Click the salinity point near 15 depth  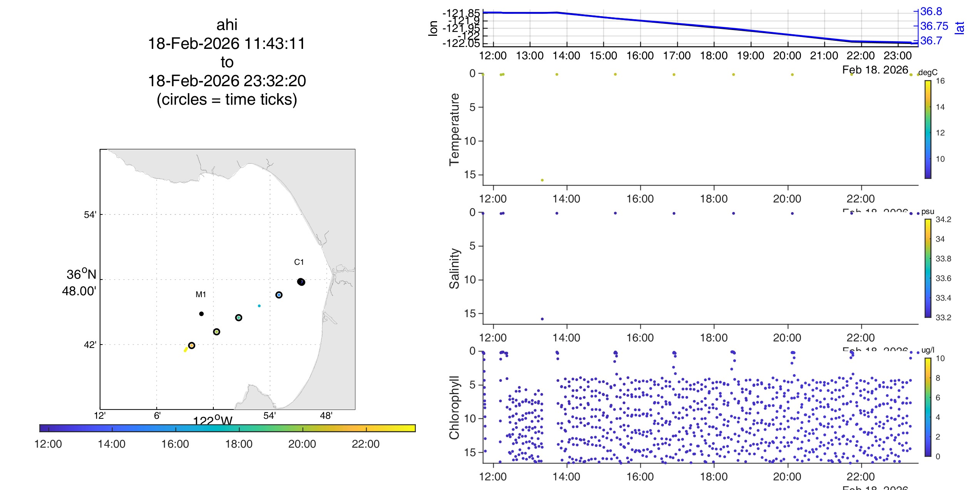(542, 319)
